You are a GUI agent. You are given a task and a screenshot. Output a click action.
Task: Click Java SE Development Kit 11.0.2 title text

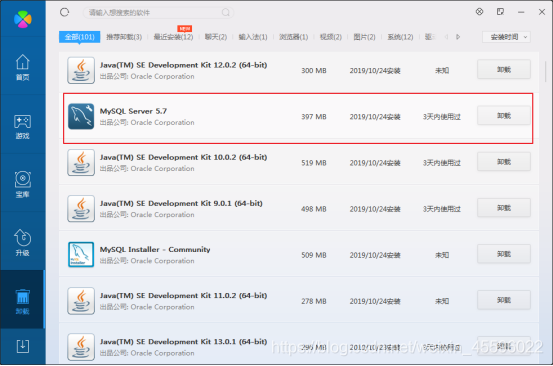(183, 295)
